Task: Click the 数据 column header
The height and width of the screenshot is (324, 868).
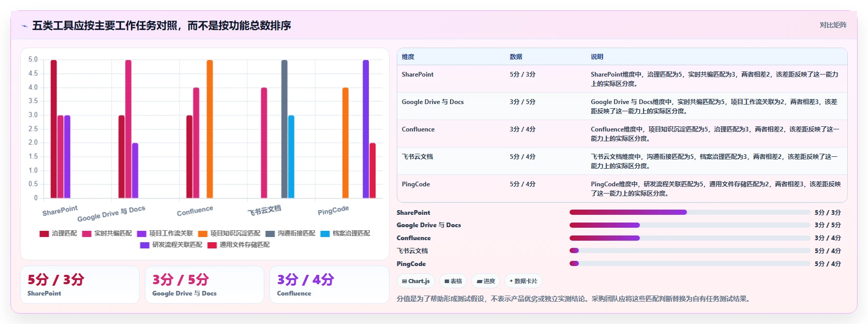Action: click(516, 57)
